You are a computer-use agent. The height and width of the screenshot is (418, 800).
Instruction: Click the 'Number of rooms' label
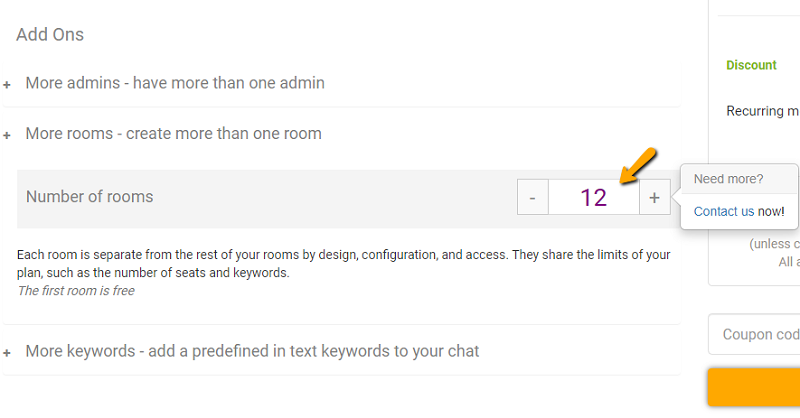90,197
